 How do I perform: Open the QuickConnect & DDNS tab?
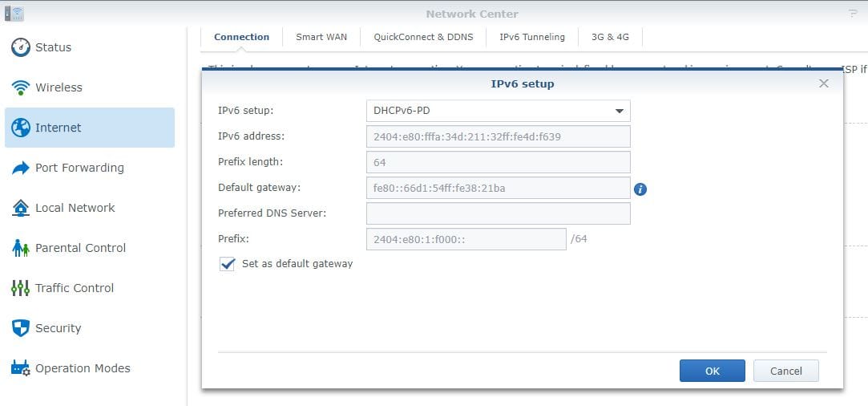pyautogui.click(x=423, y=37)
